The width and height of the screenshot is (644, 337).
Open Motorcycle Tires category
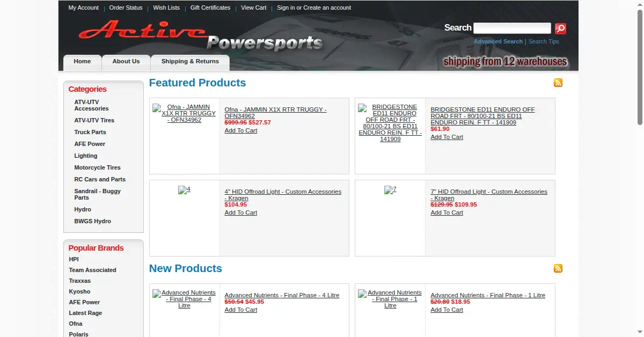point(98,167)
